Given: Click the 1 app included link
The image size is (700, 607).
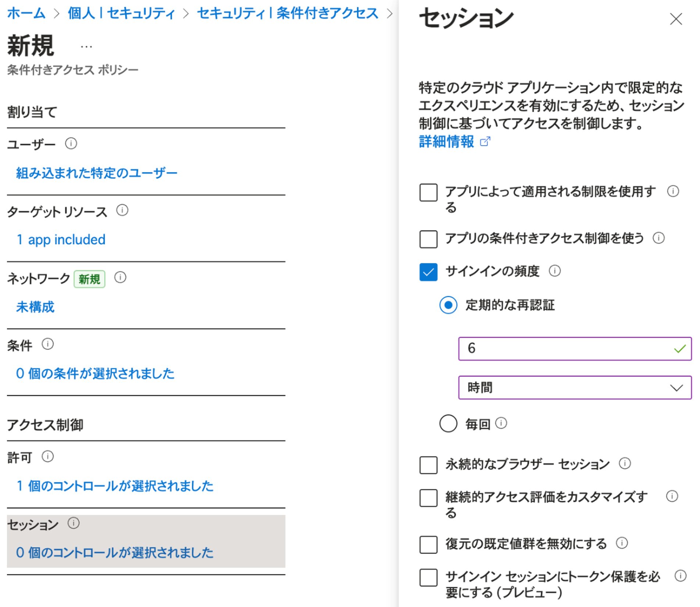Looking at the screenshot, I should coord(61,239).
